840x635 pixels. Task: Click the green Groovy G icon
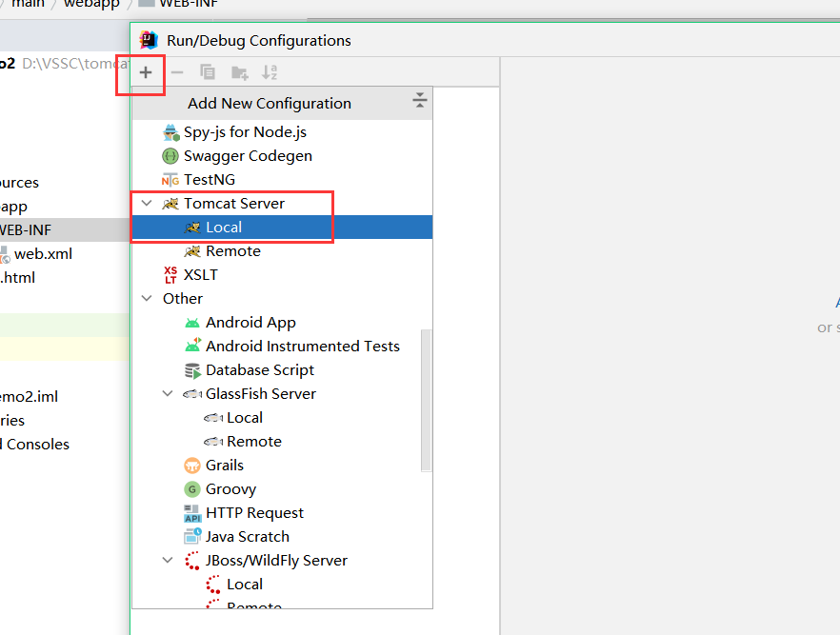pos(191,488)
